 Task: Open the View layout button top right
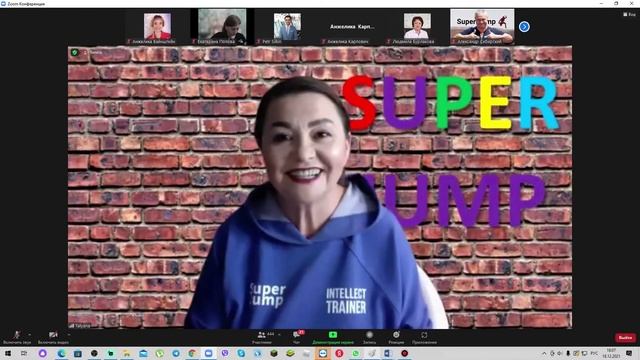(629, 14)
